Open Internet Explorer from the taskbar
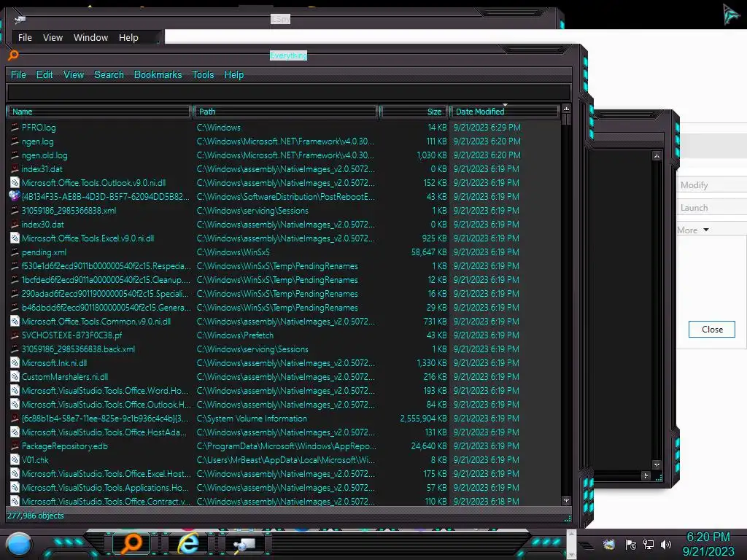Screen dimensions: 747x560 [x=189, y=544]
